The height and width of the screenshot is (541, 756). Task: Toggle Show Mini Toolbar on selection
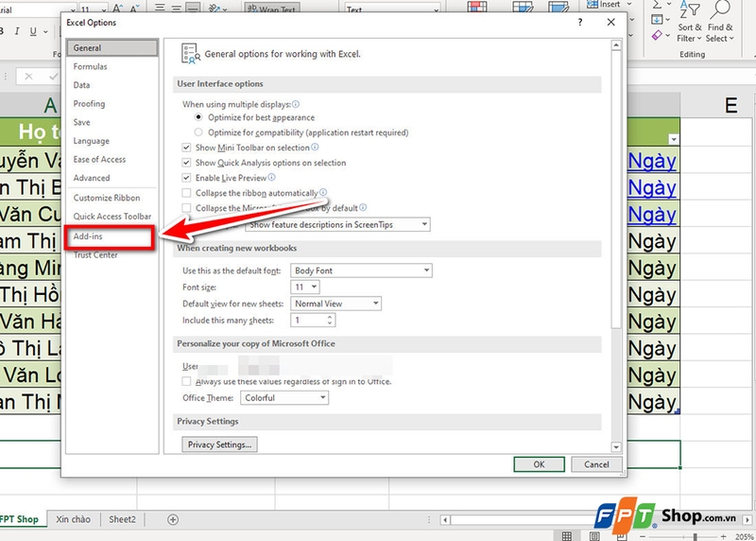point(186,148)
